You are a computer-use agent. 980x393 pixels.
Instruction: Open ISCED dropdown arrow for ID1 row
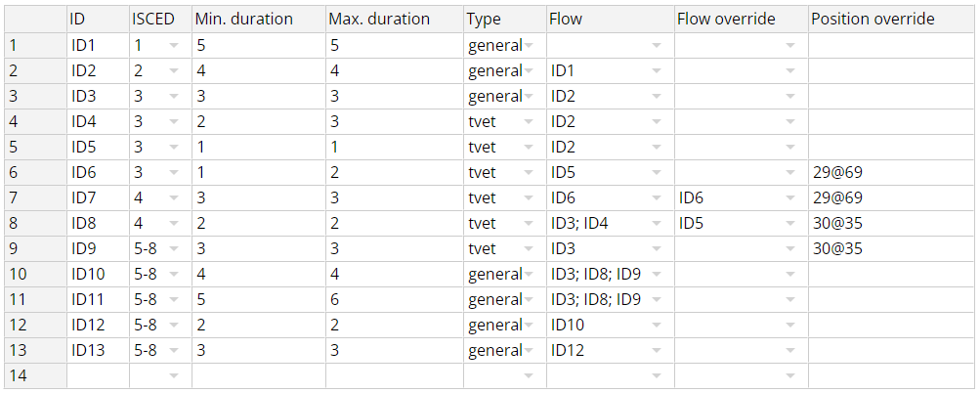[x=174, y=46]
